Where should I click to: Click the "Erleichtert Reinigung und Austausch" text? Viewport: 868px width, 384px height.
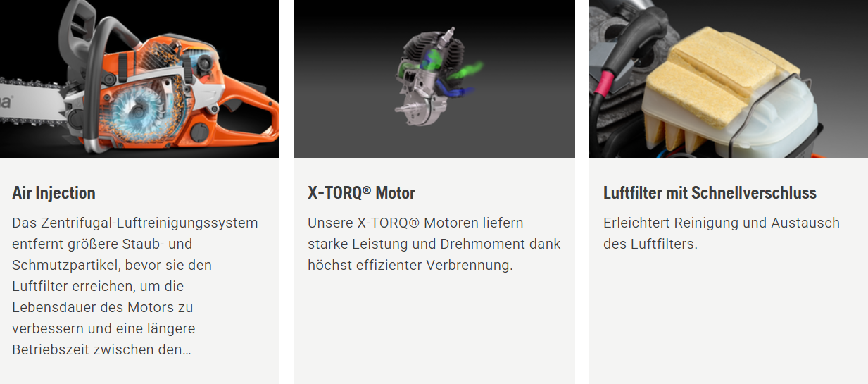coord(722,223)
